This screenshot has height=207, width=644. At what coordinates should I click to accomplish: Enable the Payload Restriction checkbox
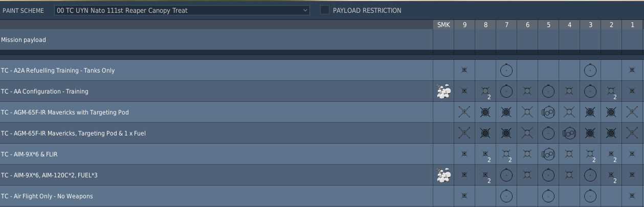(325, 10)
